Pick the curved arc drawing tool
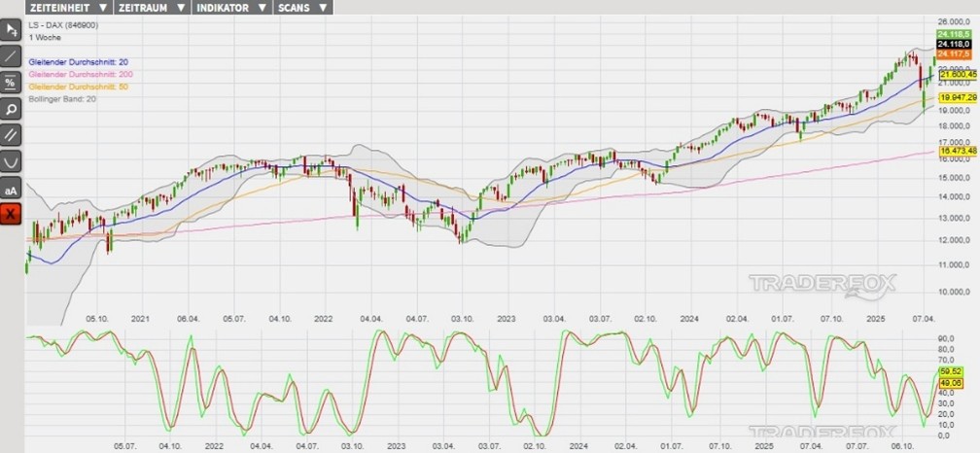This screenshot has width=980, height=453. click(12, 160)
